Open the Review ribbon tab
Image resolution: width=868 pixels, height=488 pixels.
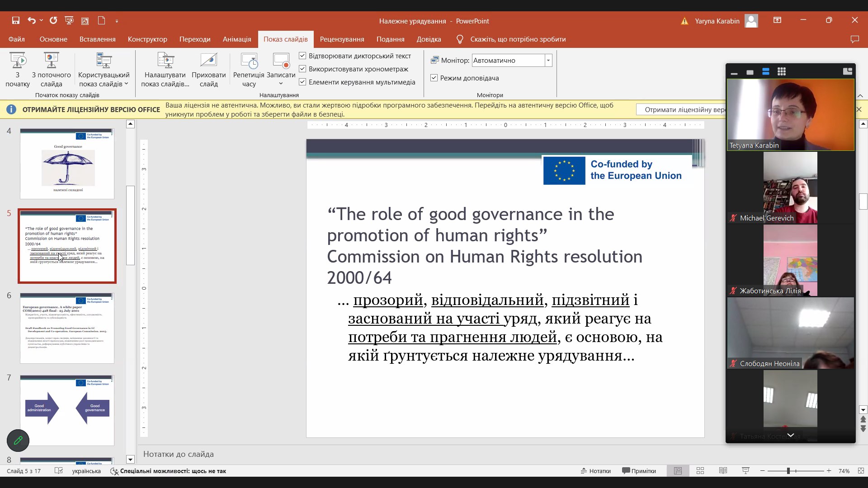342,39
